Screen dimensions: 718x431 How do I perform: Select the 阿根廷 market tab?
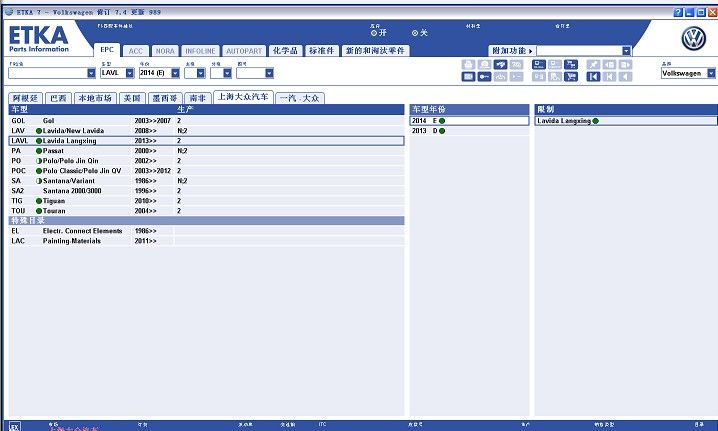[x=26, y=98]
